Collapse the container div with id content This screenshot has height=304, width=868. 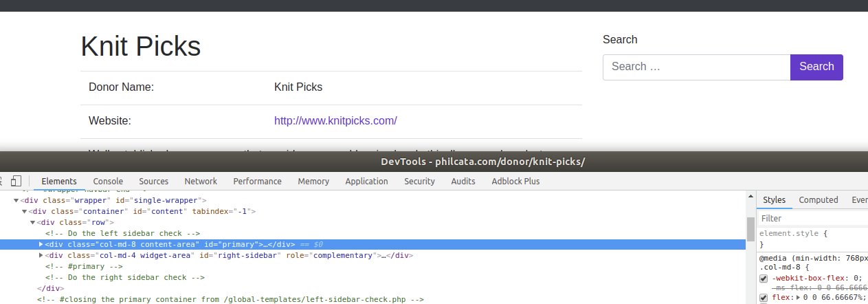tap(25, 211)
